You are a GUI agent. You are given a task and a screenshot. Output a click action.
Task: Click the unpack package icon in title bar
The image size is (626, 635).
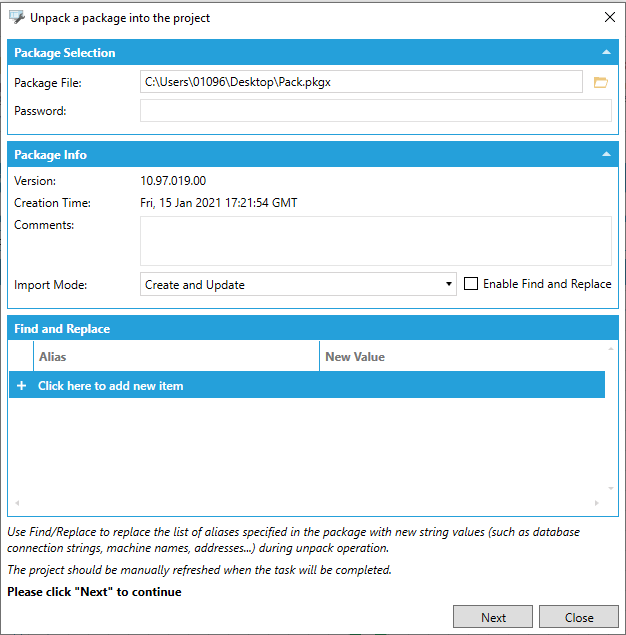pyautogui.click(x=16, y=17)
